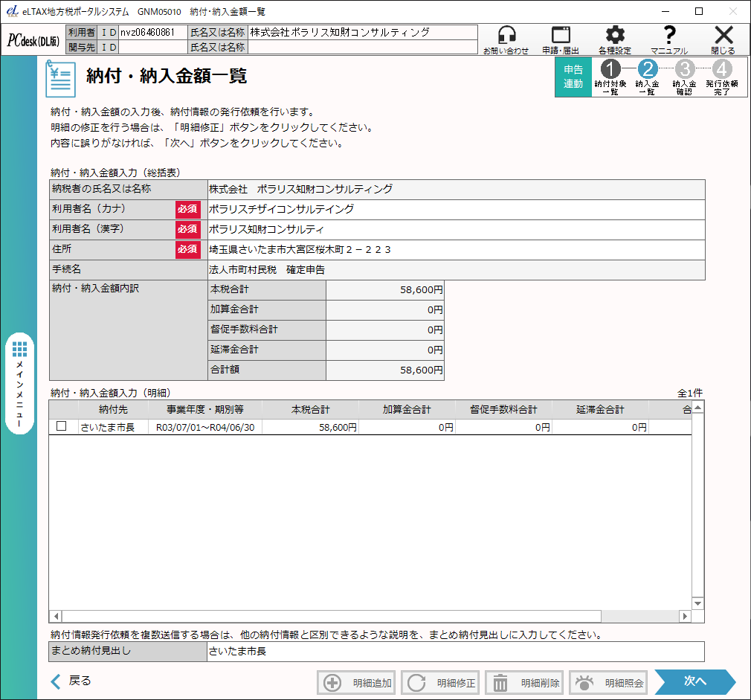Screen dimensions: 751x700
Task: Click the table's scroll down arrow
Action: [698, 604]
